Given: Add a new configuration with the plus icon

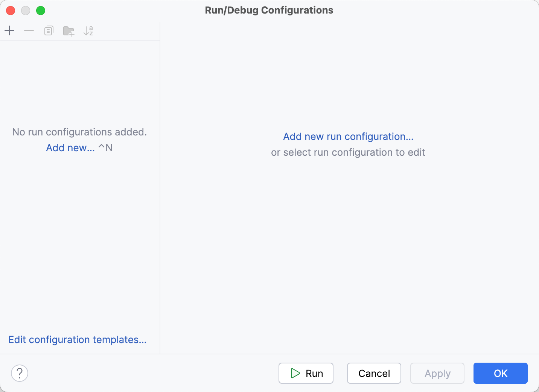Looking at the screenshot, I should (9, 30).
